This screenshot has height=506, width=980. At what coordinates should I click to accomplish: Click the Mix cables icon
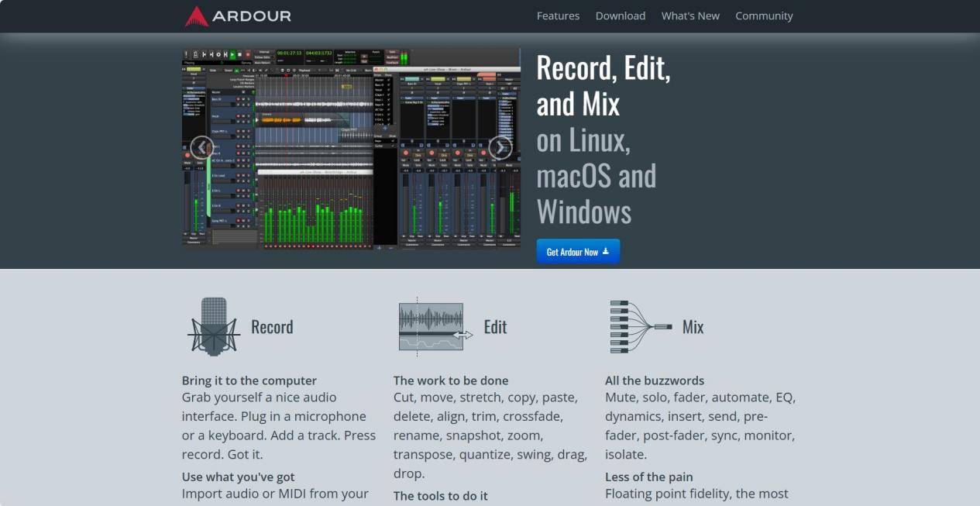point(641,327)
